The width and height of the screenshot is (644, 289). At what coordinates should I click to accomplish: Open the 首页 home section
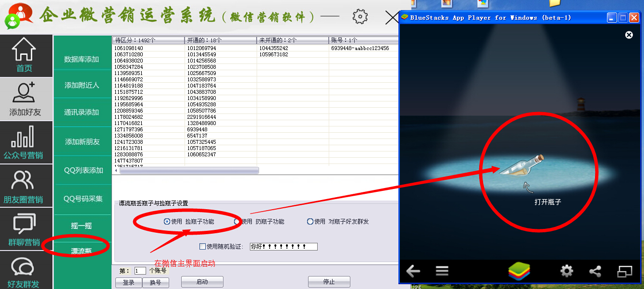coord(24,55)
